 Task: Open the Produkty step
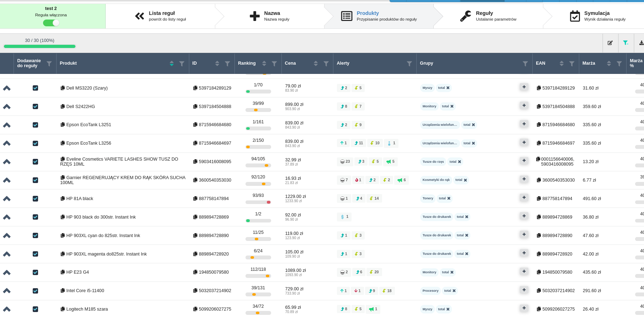coord(379,16)
